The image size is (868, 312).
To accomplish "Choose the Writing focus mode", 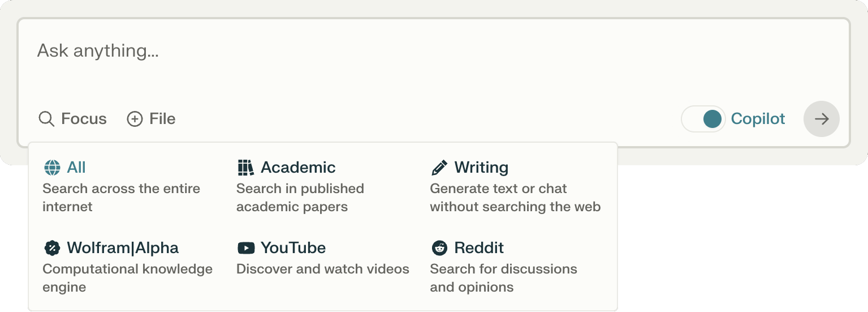I will coord(515,187).
